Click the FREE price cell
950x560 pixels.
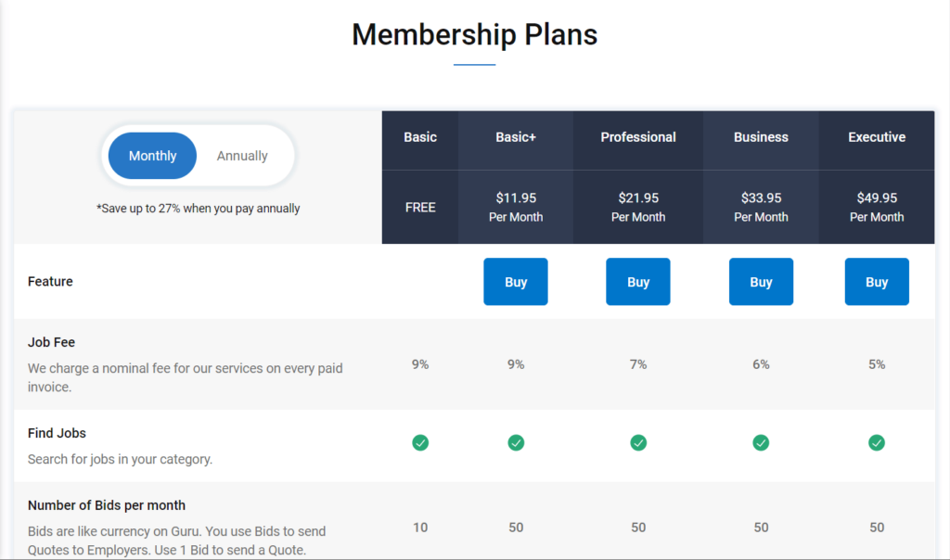point(420,208)
